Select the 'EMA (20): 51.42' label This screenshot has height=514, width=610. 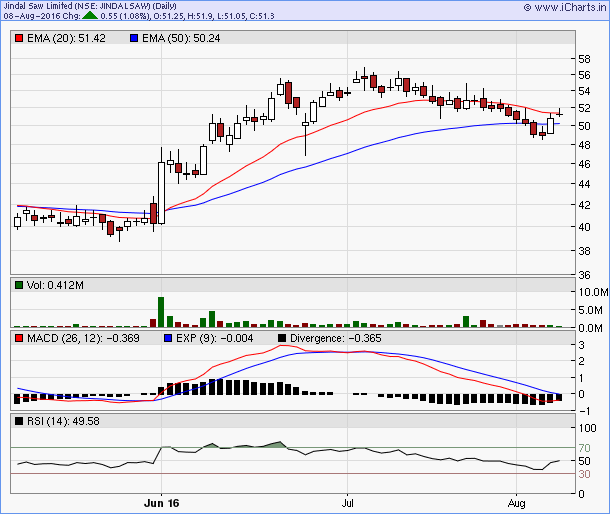66,38
